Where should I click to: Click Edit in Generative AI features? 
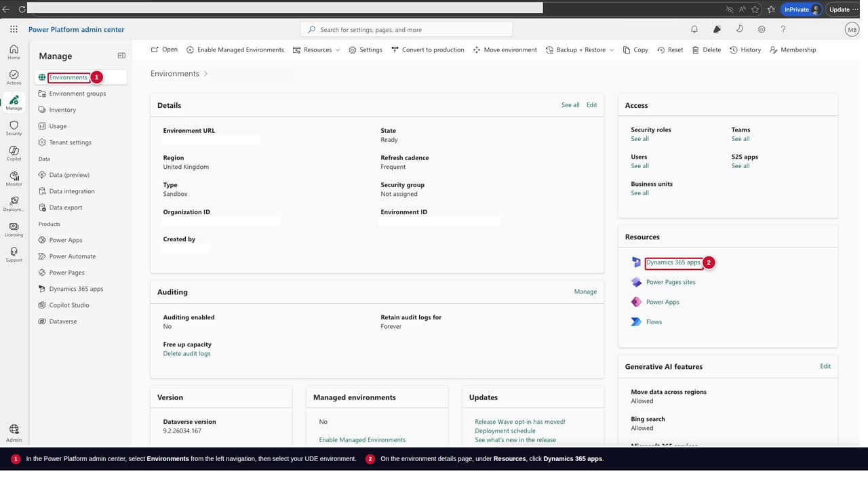[825, 366]
